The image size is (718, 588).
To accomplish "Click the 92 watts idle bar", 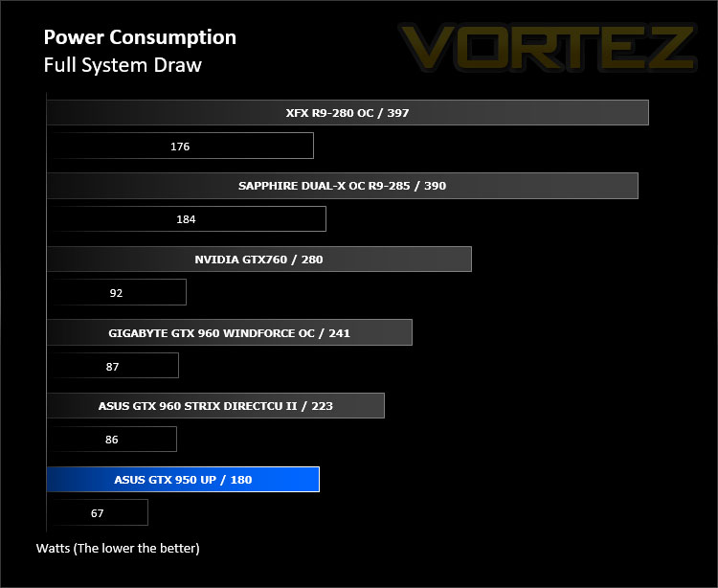I will pos(116,292).
